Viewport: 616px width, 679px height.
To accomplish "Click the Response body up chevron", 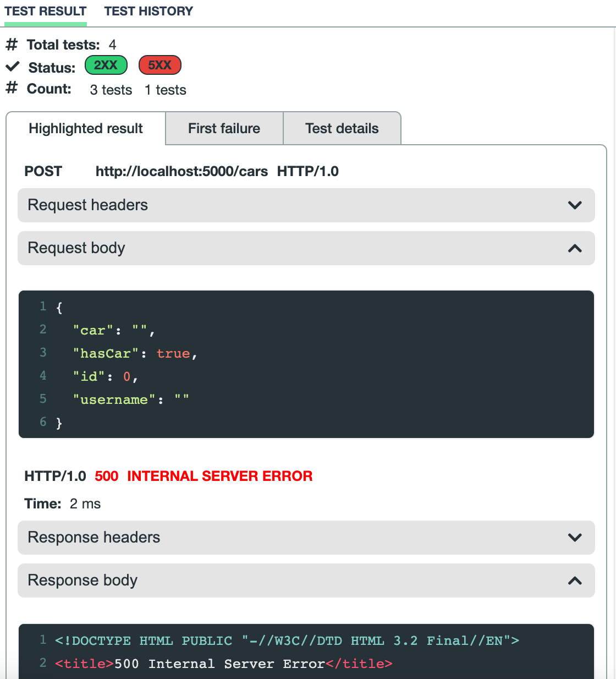I will point(575,581).
